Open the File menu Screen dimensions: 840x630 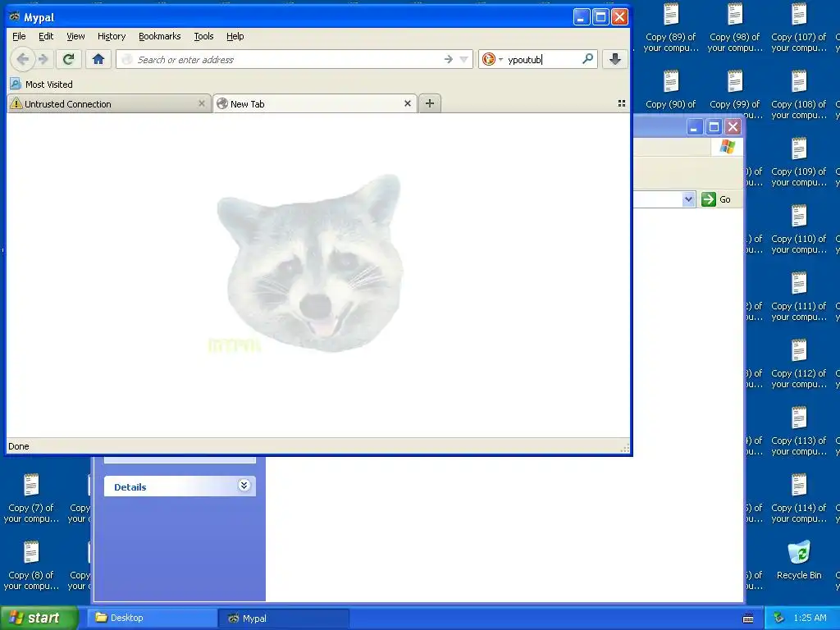click(19, 36)
